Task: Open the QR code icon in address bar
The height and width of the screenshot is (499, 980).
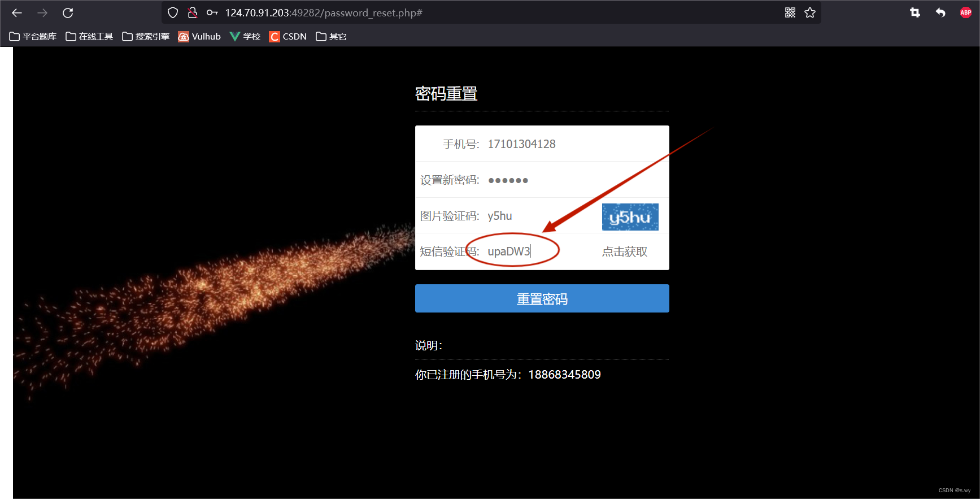Action: (x=790, y=12)
